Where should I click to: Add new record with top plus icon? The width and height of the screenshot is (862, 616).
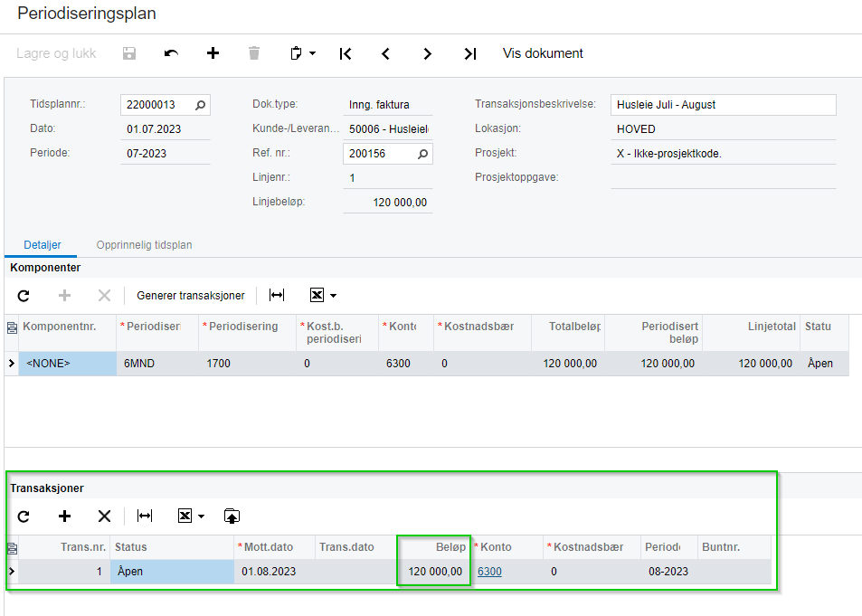coord(213,53)
